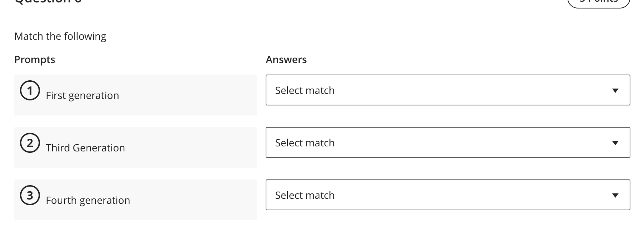Click the arrow in Fourth generation's answer box
The width and height of the screenshot is (644, 228).
[615, 195]
